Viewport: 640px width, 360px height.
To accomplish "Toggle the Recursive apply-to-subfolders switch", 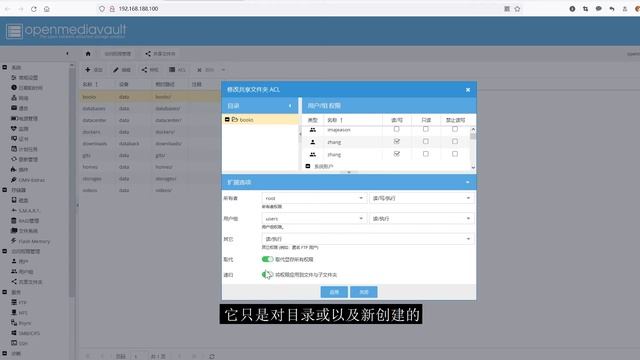I will click(267, 275).
